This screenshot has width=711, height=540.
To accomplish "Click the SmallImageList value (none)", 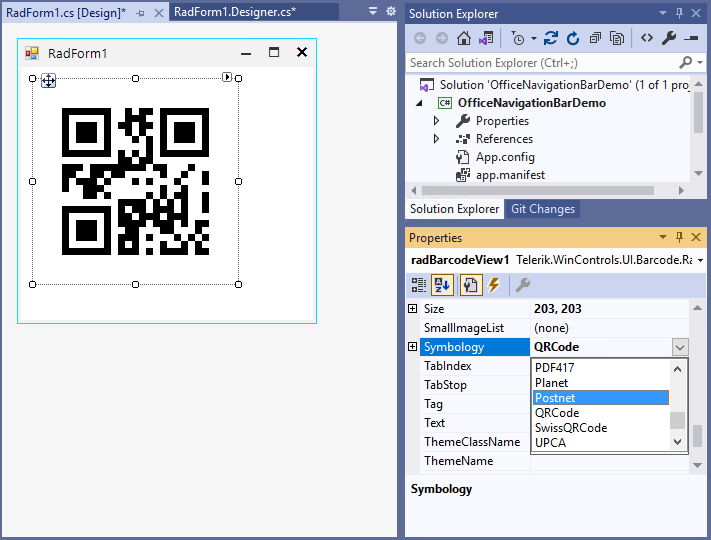I will point(551,327).
